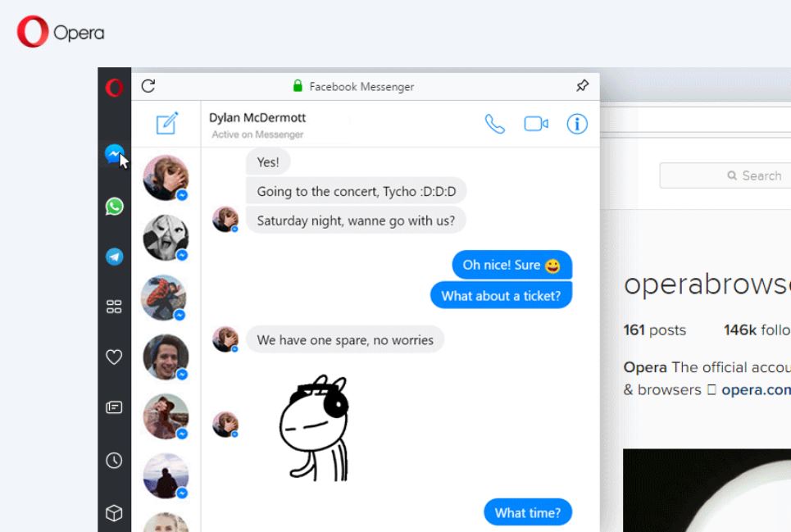Click the Opera logo at top left
The height and width of the screenshot is (532, 791).
pos(61,32)
